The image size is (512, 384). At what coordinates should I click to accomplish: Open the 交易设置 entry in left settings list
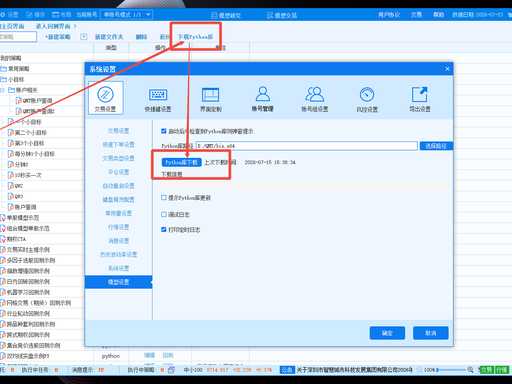pyautogui.click(x=118, y=131)
